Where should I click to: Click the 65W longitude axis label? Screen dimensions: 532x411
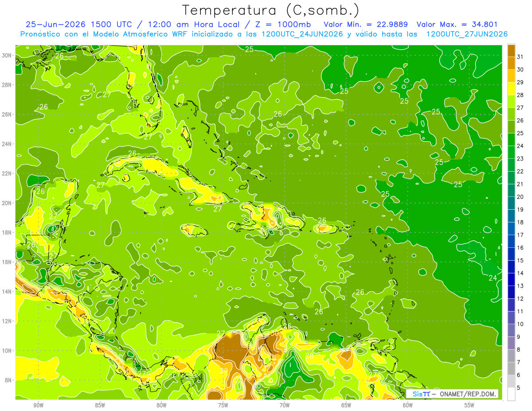tap(346, 406)
